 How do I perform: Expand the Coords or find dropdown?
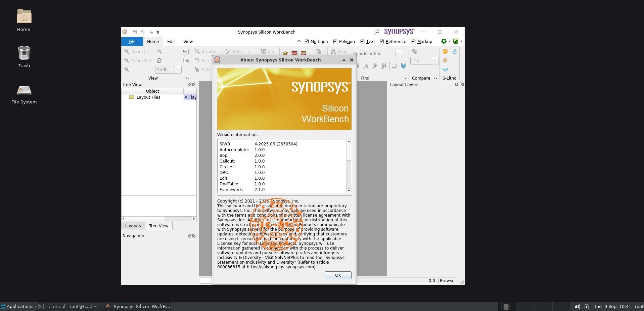click(x=398, y=53)
